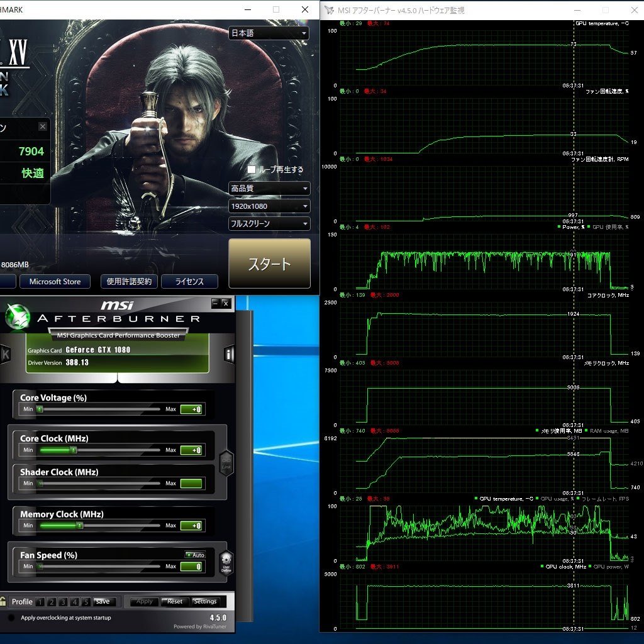The image size is (644, 644).
Task: Toggle the fan speed Auto button
Action: 195,555
